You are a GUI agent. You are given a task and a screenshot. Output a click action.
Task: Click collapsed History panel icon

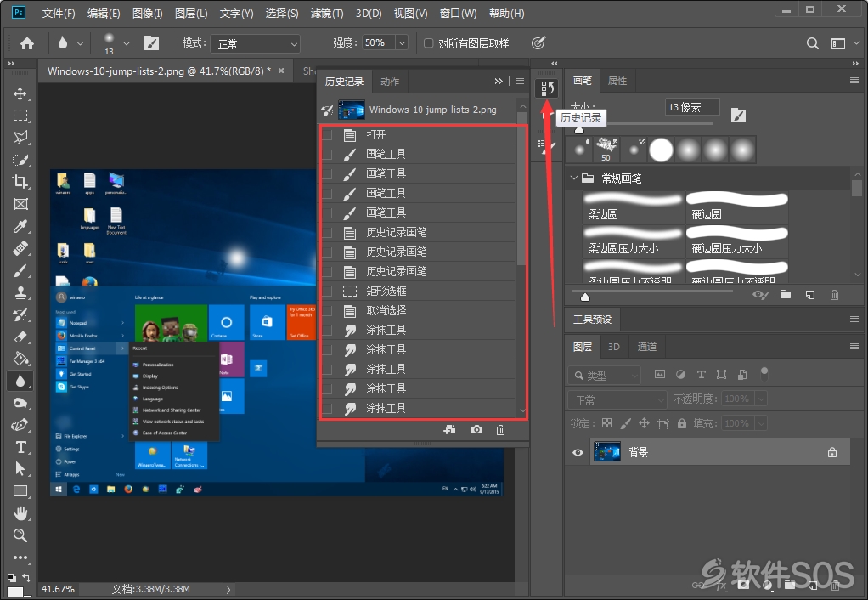coord(547,88)
